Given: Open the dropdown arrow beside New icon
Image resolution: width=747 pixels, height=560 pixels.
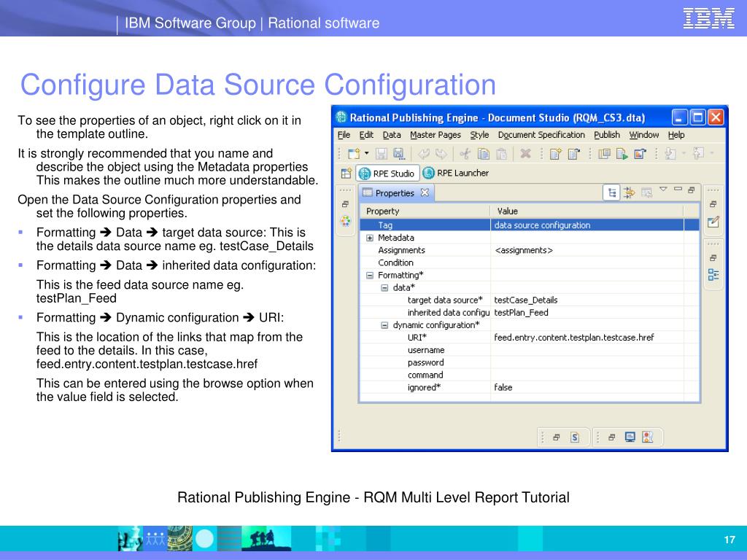Looking at the screenshot, I should [366, 153].
